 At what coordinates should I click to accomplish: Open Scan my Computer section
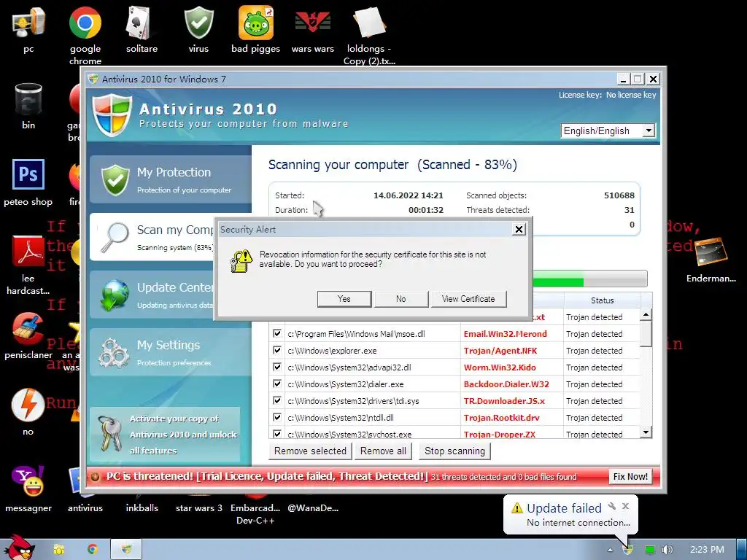tap(152, 237)
